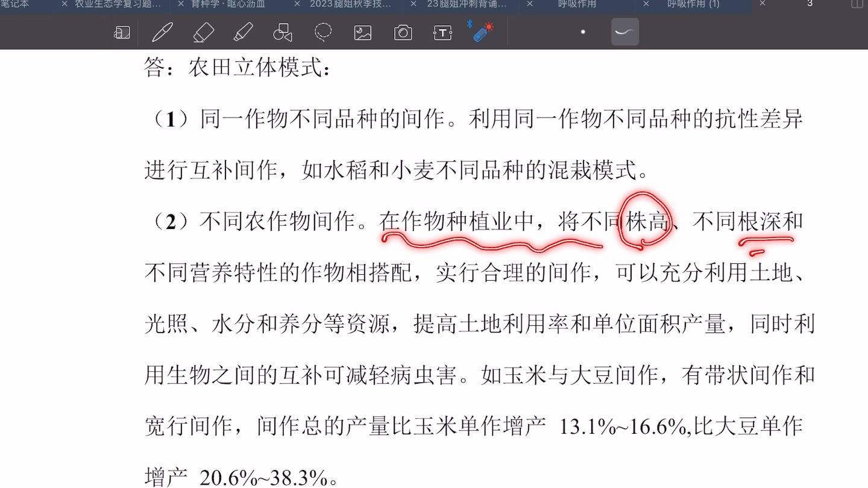
Task: Select the Eraser tool
Action: pos(204,32)
